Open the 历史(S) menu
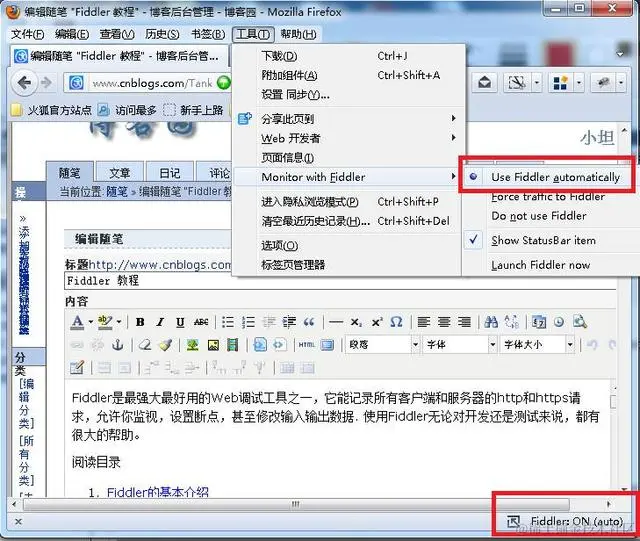640x541 pixels. [162, 34]
